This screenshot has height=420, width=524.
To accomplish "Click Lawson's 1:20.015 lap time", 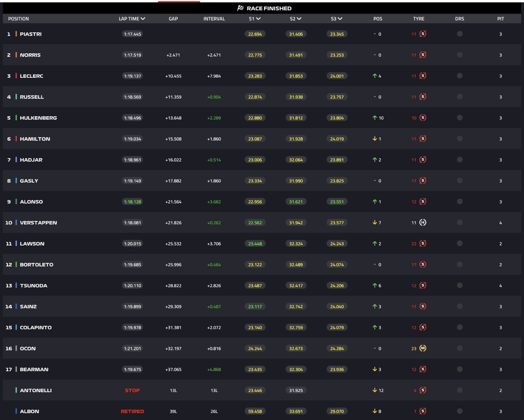I will pyautogui.click(x=132, y=244).
